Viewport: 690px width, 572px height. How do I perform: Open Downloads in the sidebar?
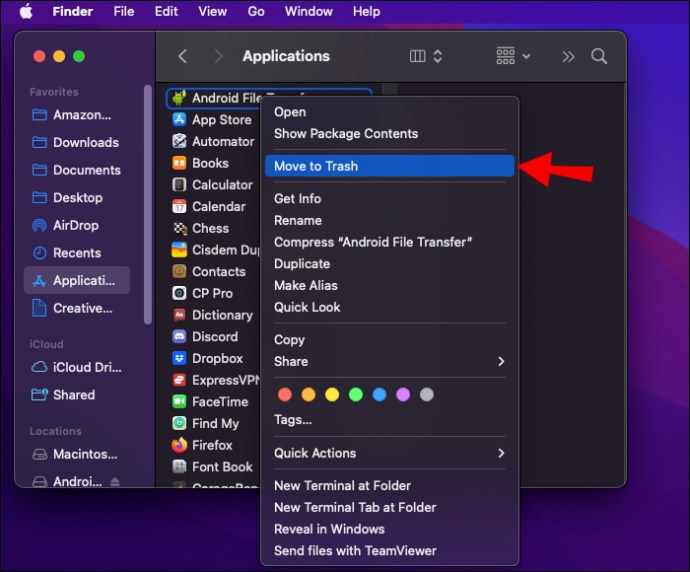click(77, 142)
